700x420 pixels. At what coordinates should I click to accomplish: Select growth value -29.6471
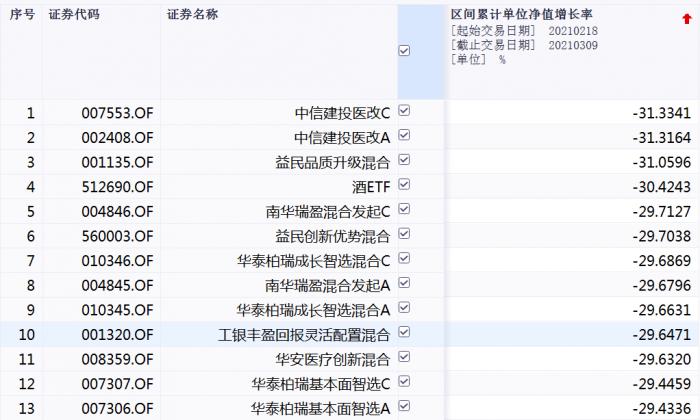pyautogui.click(x=662, y=334)
